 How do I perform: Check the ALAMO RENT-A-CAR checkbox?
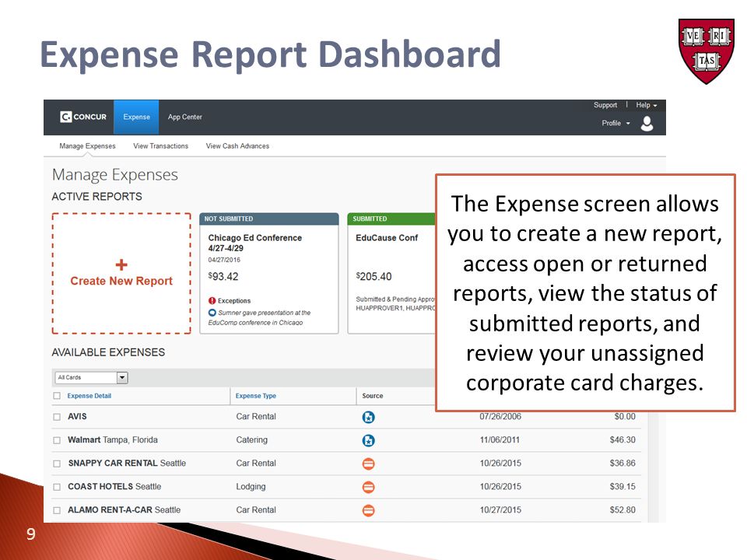pyautogui.click(x=57, y=510)
